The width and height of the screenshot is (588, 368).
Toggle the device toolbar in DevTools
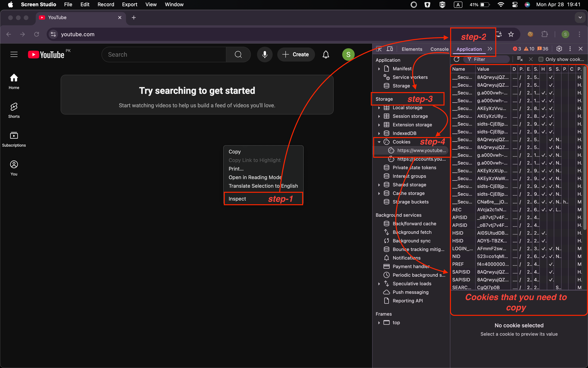[390, 49]
